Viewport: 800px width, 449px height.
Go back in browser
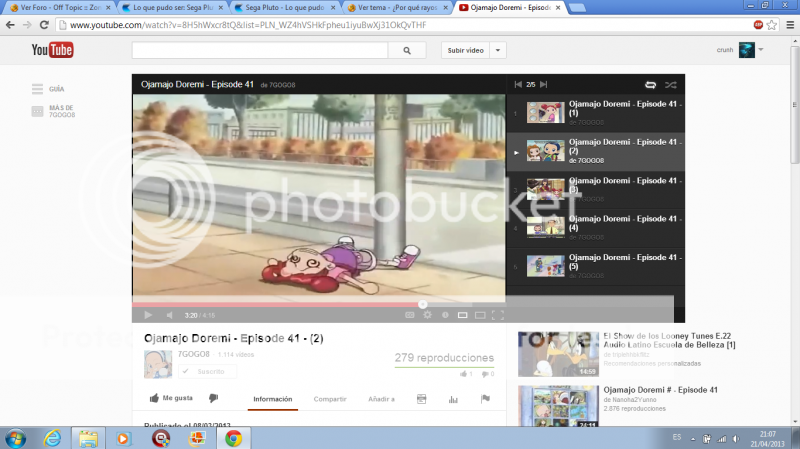[10, 24]
